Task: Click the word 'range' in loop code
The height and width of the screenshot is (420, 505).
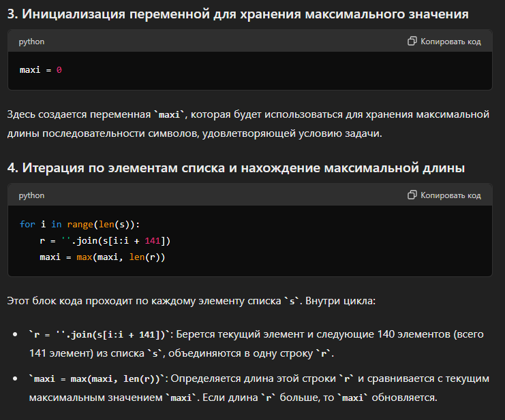Action: (80, 224)
